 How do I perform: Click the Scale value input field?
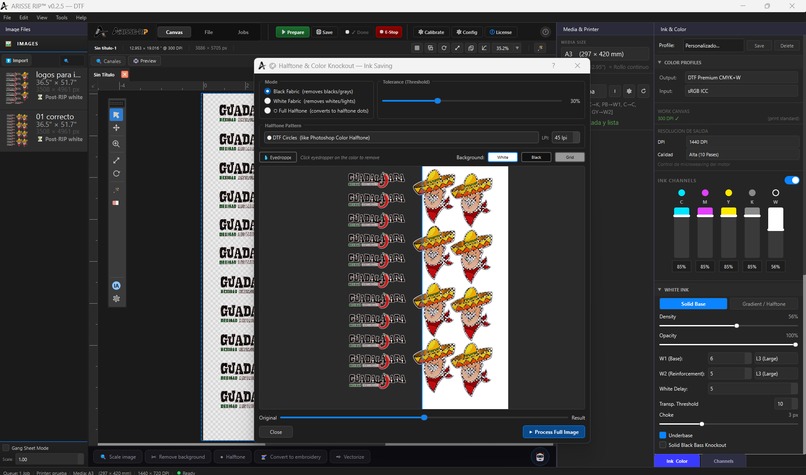(49, 459)
